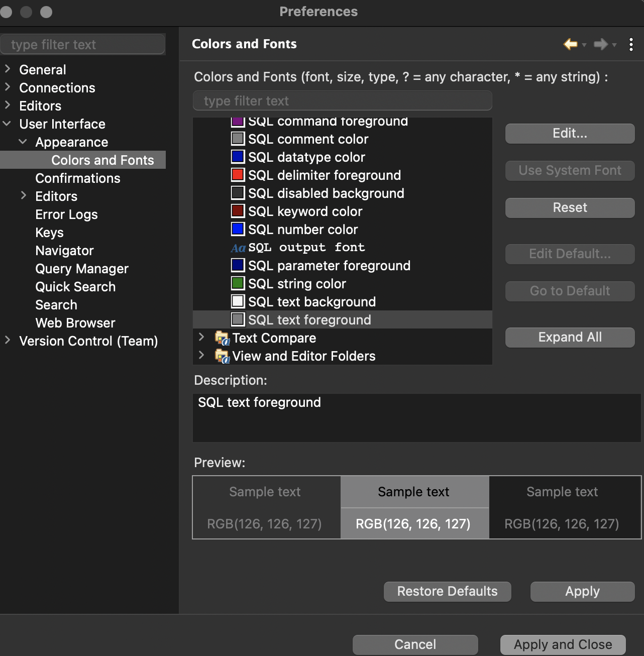
Task: Click the Apply button
Action: coord(582,591)
